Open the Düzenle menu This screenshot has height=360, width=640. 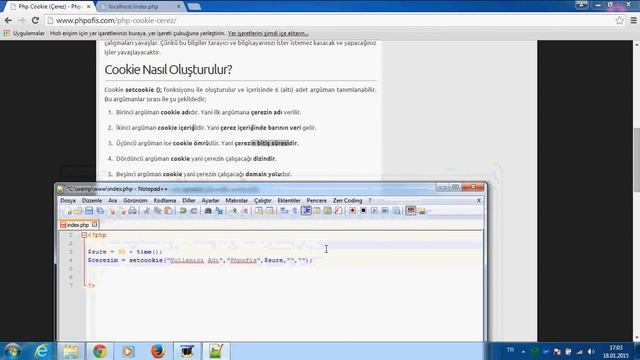click(92, 200)
